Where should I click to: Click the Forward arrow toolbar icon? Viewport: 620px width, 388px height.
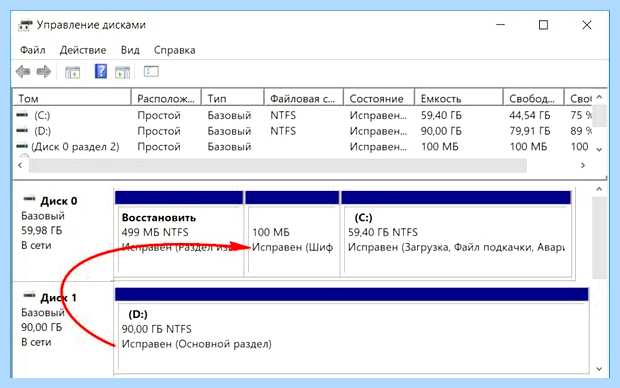(x=44, y=72)
